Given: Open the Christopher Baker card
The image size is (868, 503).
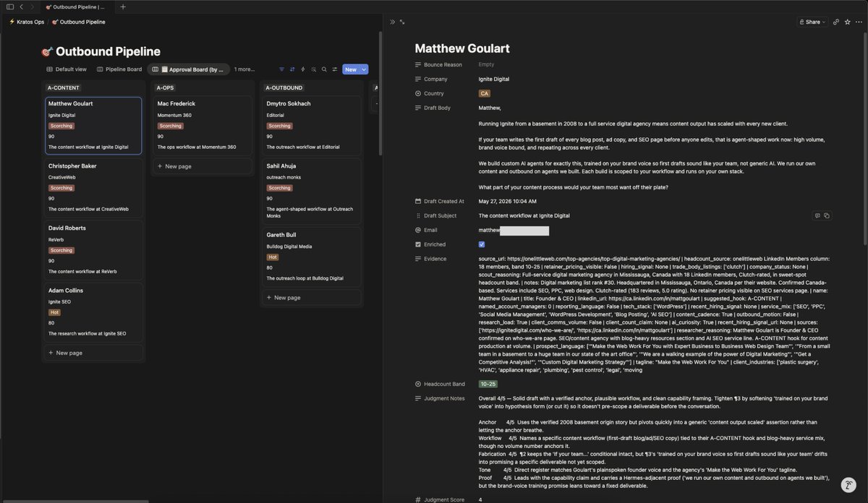Looking at the screenshot, I should [x=93, y=187].
